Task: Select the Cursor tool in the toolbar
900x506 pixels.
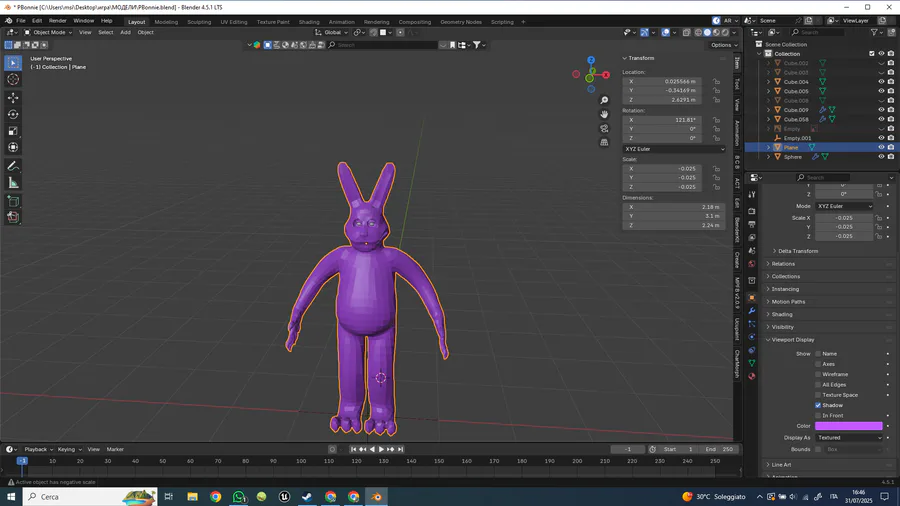Action: pos(13,80)
